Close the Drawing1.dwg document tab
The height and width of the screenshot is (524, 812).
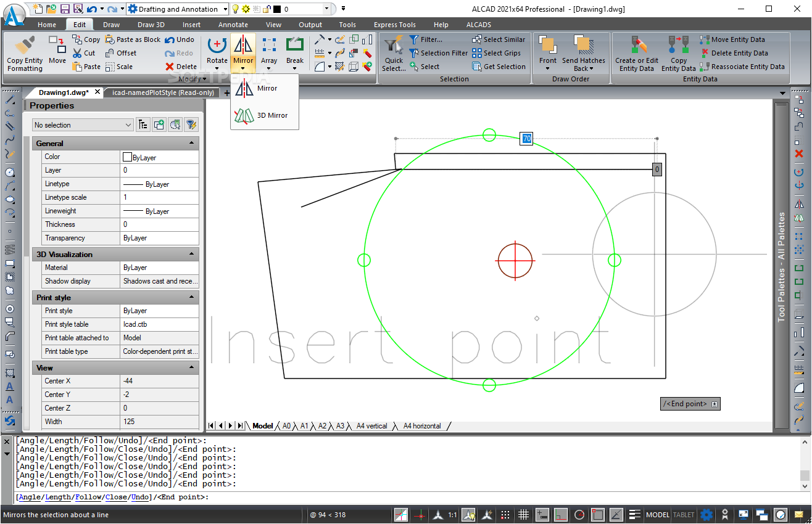point(97,92)
